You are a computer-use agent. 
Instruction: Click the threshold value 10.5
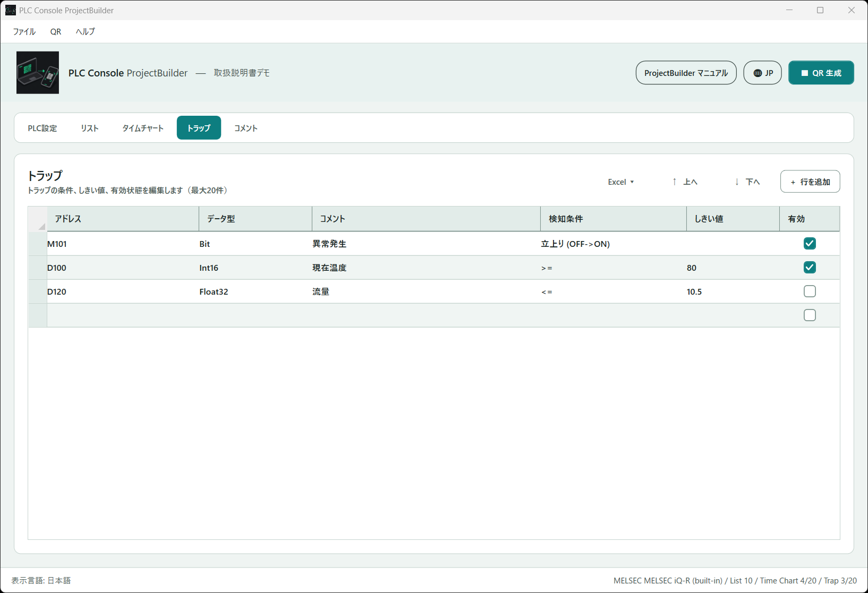coord(733,291)
